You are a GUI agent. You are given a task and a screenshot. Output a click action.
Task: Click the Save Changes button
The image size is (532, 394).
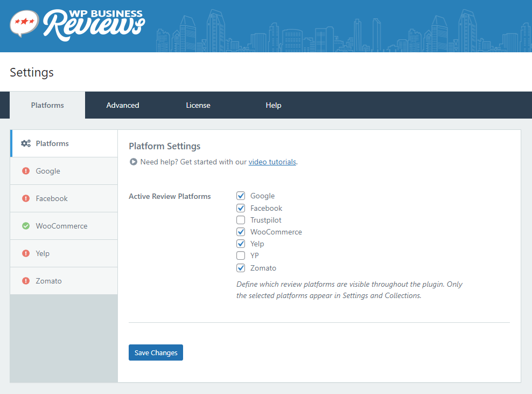click(156, 352)
